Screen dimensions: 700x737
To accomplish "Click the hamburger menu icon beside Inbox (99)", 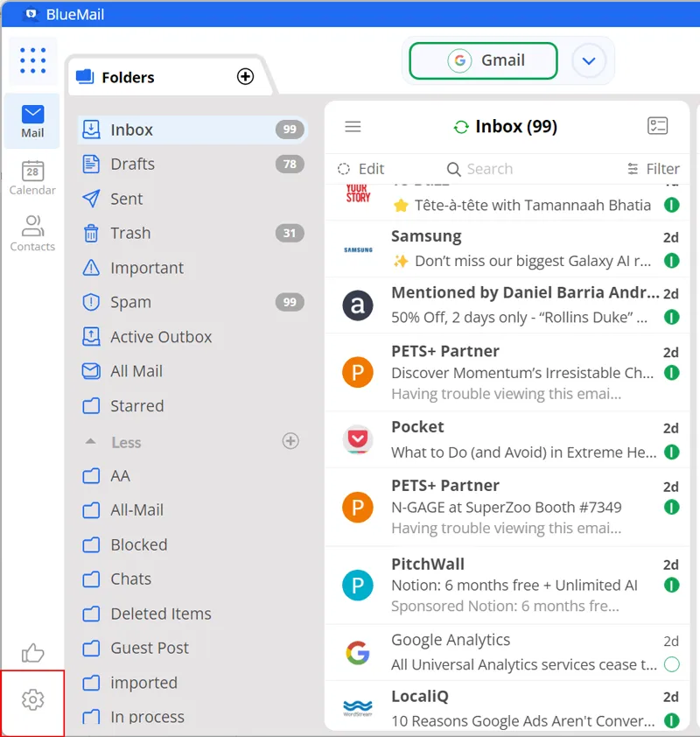I will coord(353,126).
